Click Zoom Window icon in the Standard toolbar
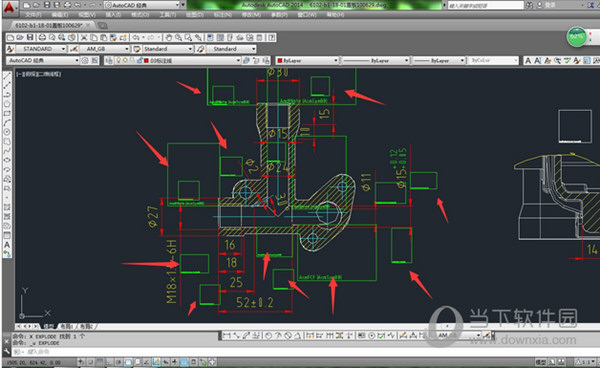 188,37
